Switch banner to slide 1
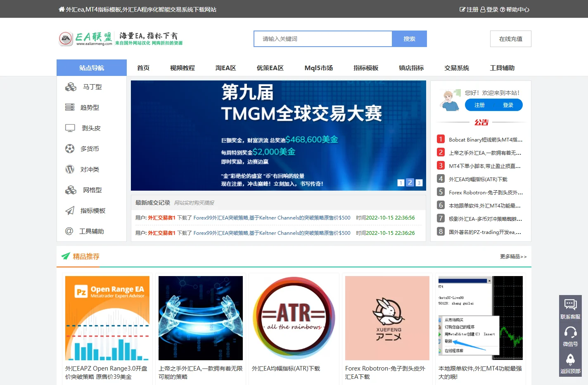This screenshot has height=385, width=588. (401, 183)
